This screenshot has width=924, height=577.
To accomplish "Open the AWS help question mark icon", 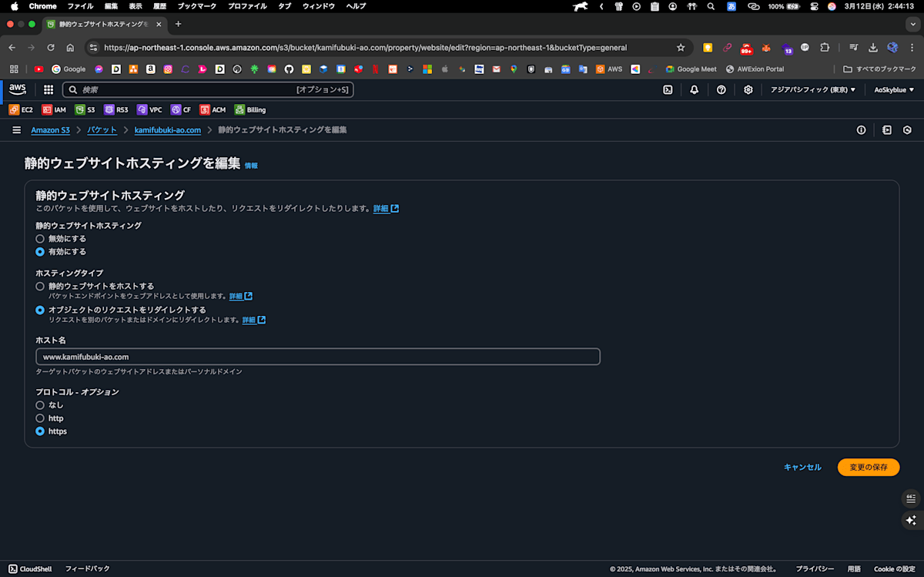I will coord(721,89).
